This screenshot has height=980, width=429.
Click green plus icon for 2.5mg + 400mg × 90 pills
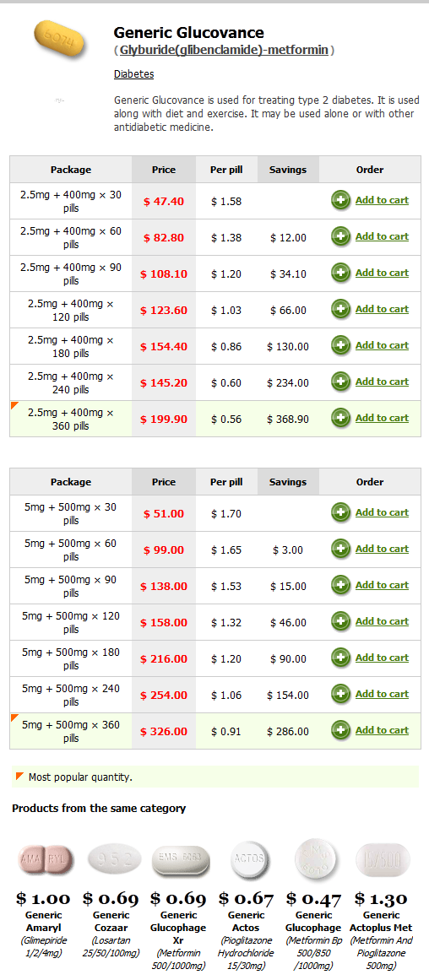(341, 273)
